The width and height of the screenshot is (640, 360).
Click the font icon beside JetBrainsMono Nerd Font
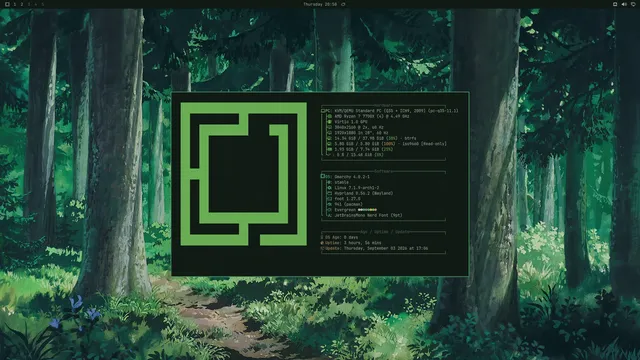(329, 216)
